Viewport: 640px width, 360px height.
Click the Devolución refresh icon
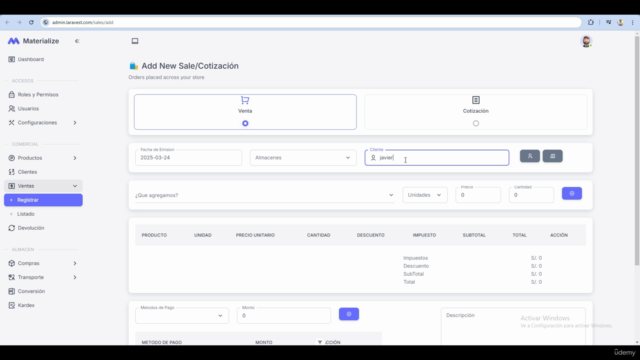(11, 228)
